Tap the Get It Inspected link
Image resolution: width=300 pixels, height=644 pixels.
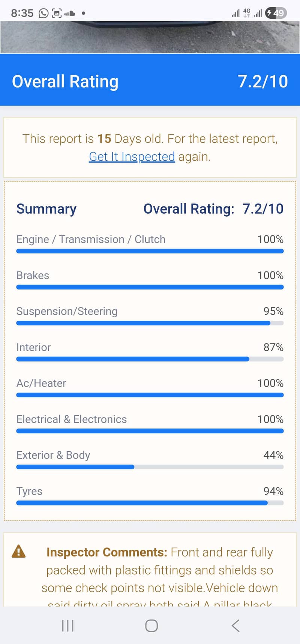click(x=132, y=157)
